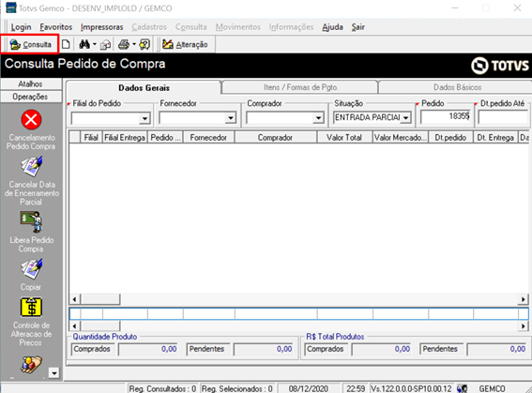Click the Dt.pedido column header
The image size is (532, 393).
click(x=450, y=137)
